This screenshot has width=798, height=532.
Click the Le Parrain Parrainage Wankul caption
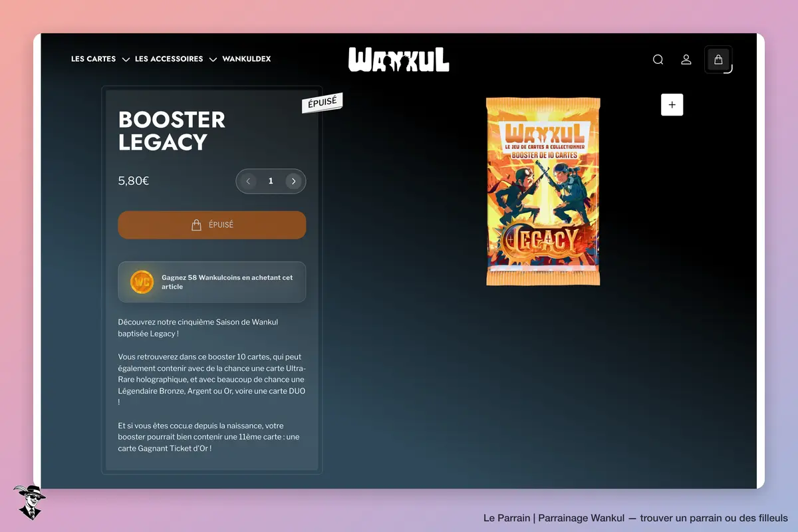pyautogui.click(x=636, y=518)
